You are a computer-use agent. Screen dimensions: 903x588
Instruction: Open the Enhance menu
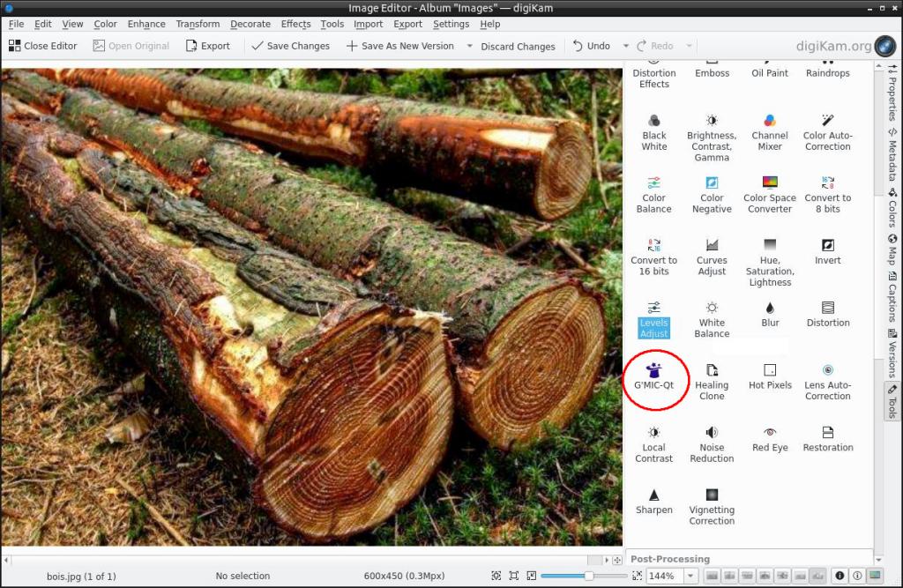pyautogui.click(x=146, y=24)
